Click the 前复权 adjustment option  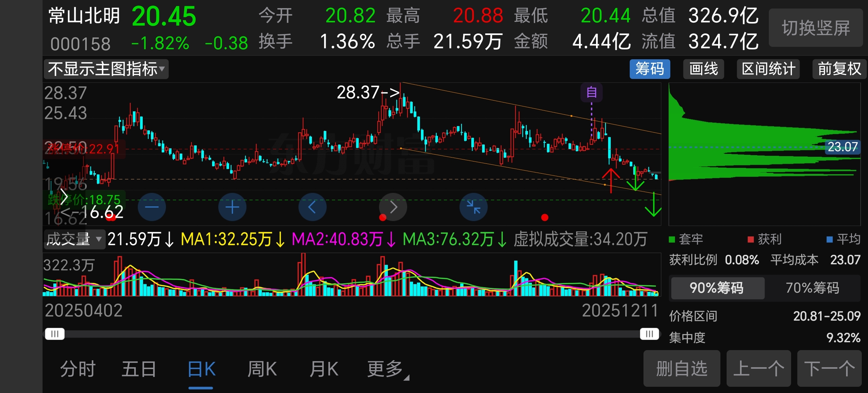[839, 69]
